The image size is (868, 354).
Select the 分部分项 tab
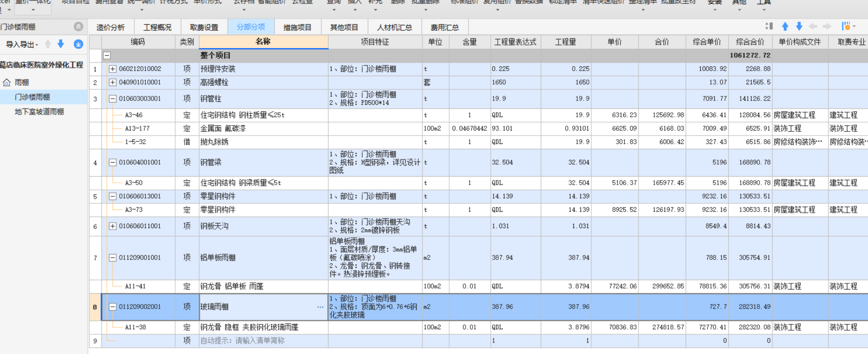[x=251, y=27]
